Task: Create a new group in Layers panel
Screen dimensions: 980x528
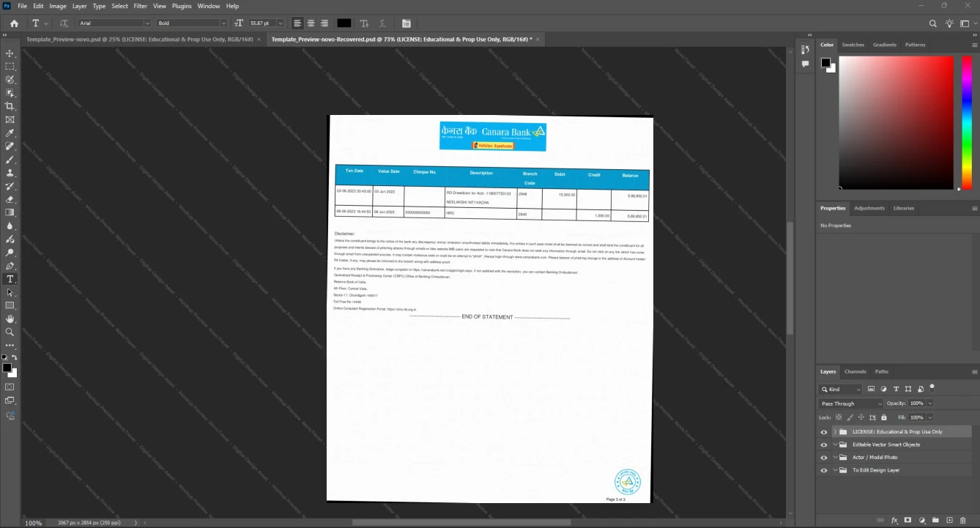Action: click(x=936, y=520)
